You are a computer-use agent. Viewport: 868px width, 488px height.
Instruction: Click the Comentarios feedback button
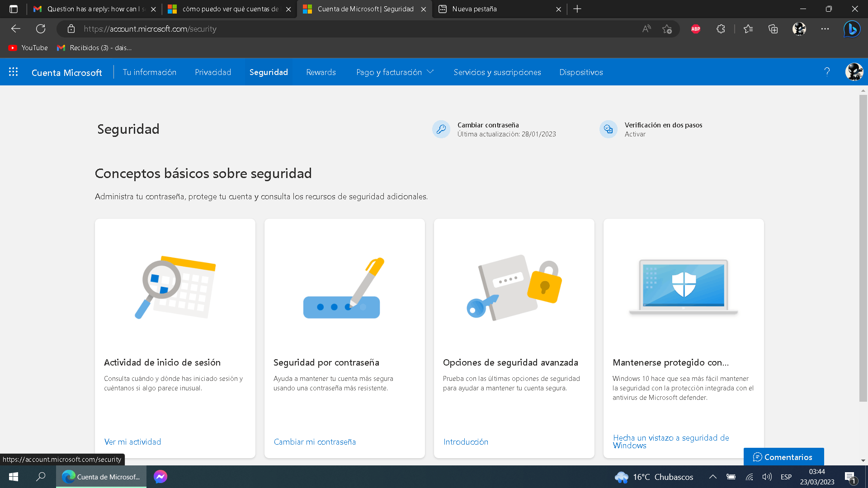point(783,457)
